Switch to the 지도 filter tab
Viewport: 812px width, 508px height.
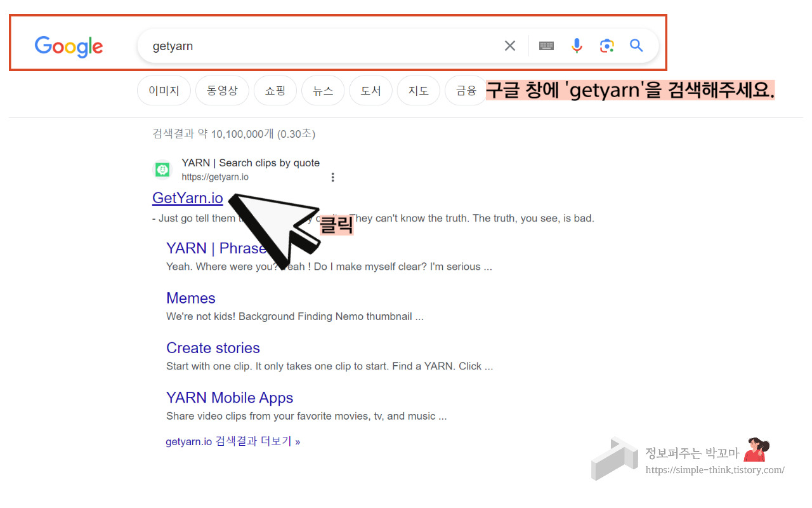[419, 91]
